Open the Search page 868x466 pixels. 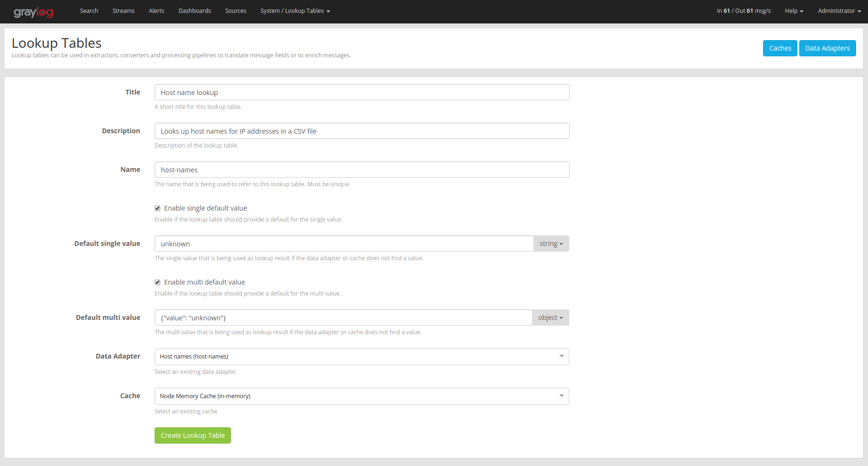click(x=89, y=11)
